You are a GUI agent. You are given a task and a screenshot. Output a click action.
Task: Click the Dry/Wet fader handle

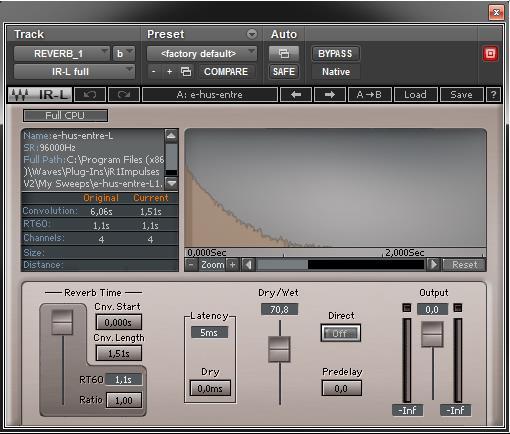tap(279, 349)
